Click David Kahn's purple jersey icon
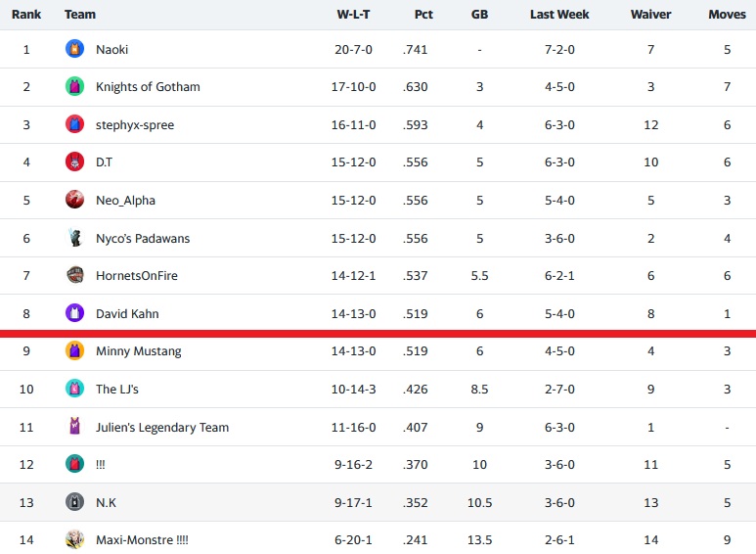 74,313
